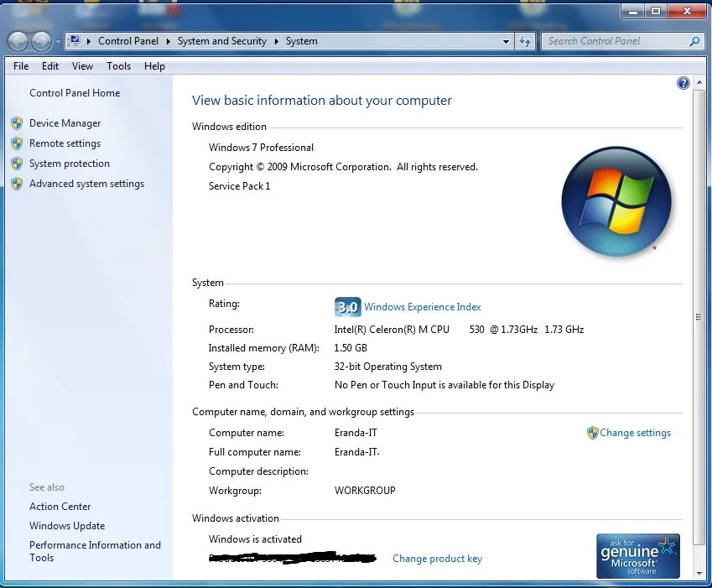Click shield icon beside Advanced system settings
Viewport: 712px width, 588px height.
(x=17, y=184)
